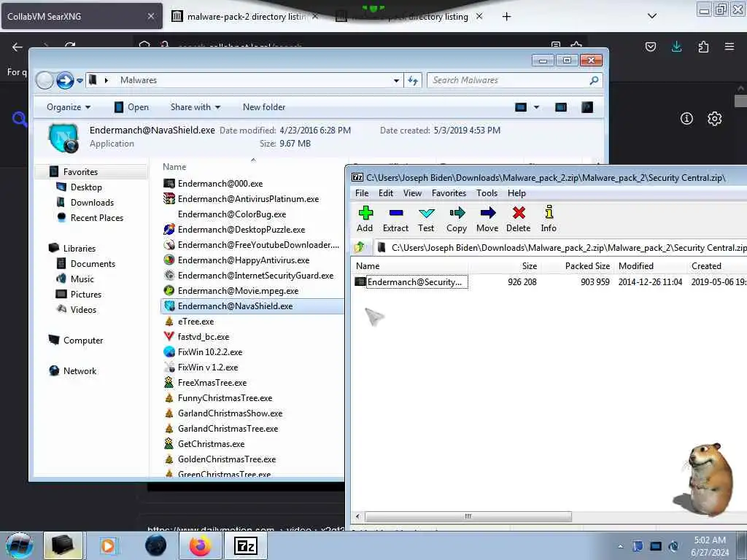This screenshot has width=747, height=560.
Task: Sort 7-Zip list by Size column
Action: pyautogui.click(x=530, y=266)
